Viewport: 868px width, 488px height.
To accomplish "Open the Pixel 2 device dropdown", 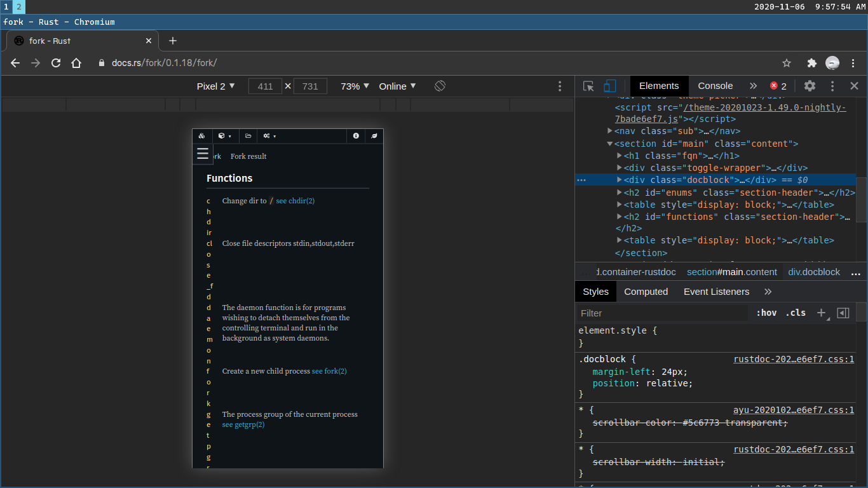I will coord(215,86).
